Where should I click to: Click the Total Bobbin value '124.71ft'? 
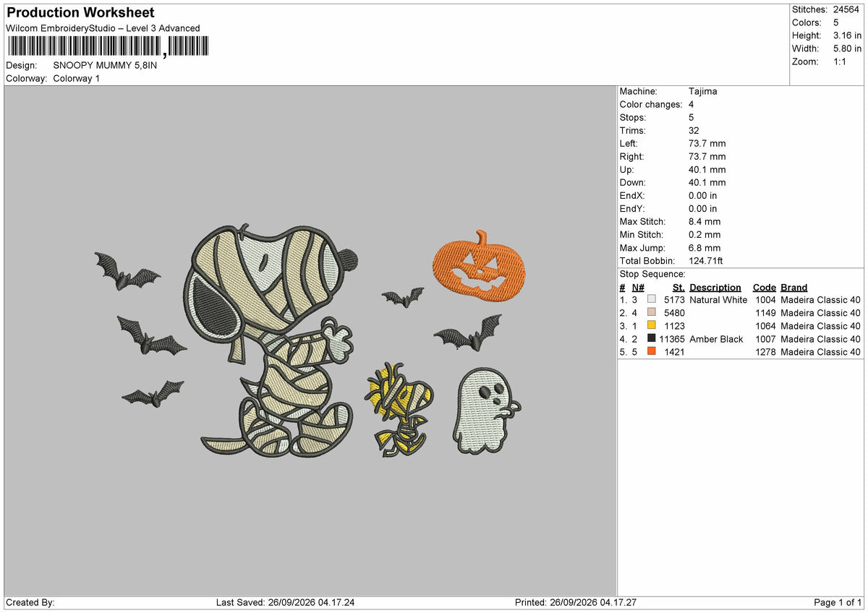coord(706,261)
